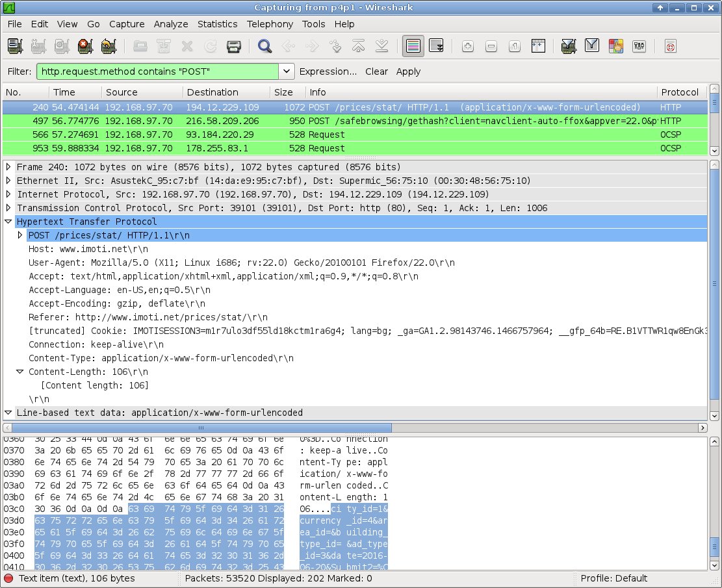Image resolution: width=722 pixels, height=588 pixels.
Task: Open the filter history dropdown arrow
Action: pos(287,71)
